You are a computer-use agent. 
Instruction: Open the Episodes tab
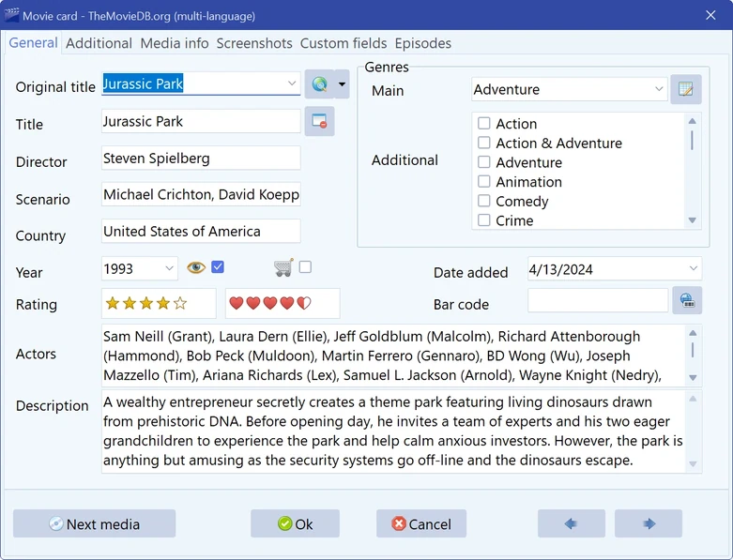click(423, 43)
